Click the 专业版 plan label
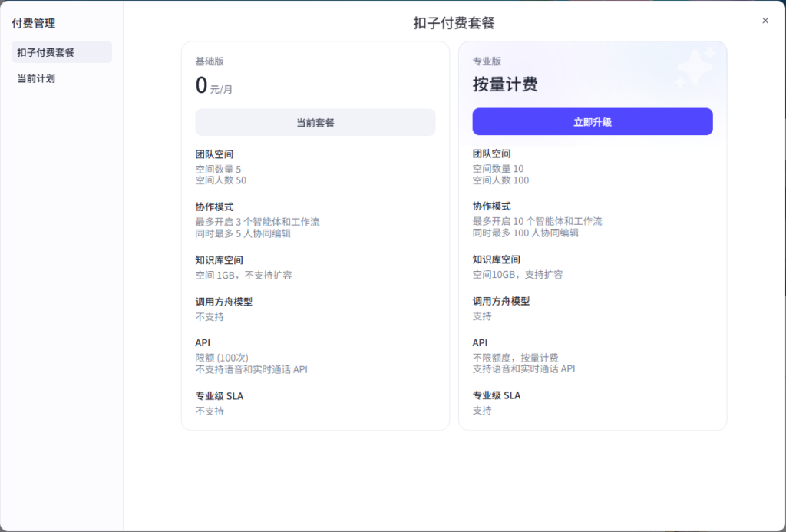The height and width of the screenshot is (532, 786). pyautogui.click(x=487, y=61)
